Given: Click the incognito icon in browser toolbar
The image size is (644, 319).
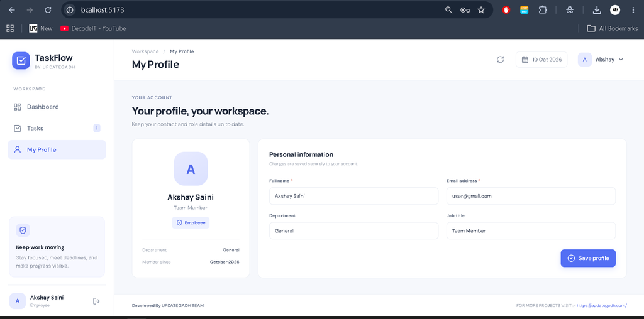Looking at the screenshot, I should click(x=569, y=10).
